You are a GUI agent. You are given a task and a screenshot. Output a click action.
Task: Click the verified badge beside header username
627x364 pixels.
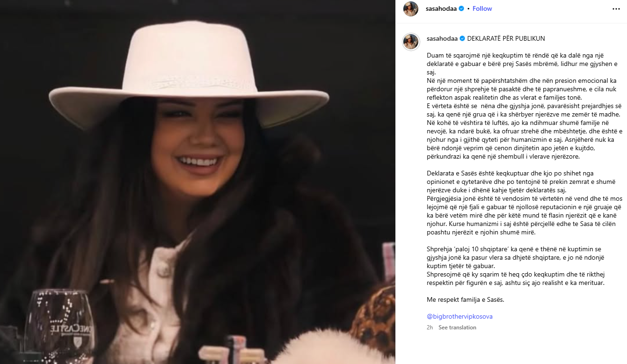click(462, 9)
